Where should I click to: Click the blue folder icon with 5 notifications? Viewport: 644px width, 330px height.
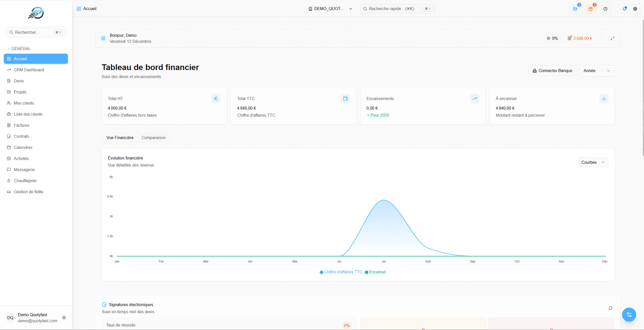click(576, 9)
